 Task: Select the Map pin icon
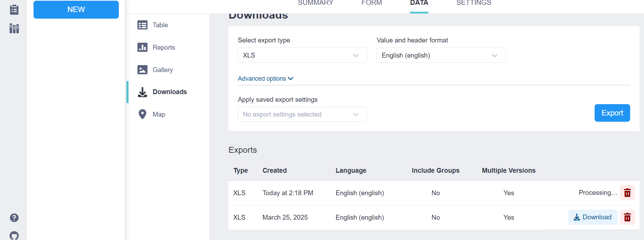pos(142,114)
